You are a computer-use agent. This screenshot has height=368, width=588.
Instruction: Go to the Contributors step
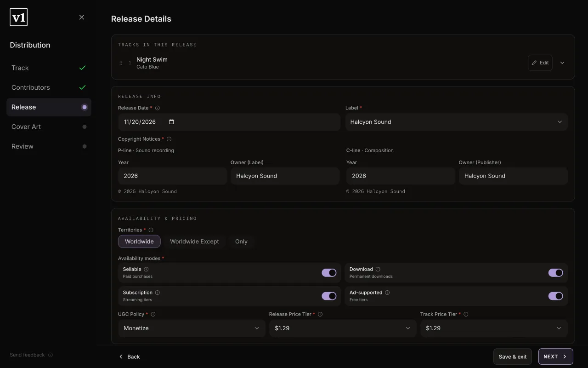coord(49,87)
